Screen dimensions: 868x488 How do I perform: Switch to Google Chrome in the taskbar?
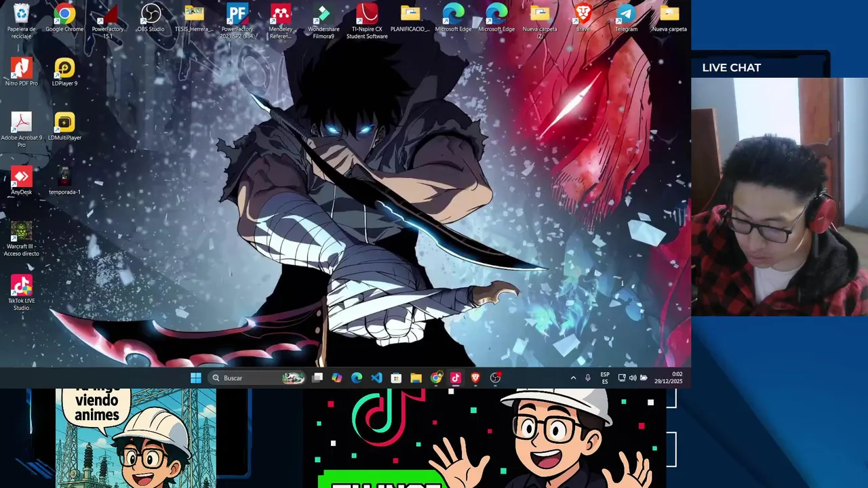(x=436, y=378)
